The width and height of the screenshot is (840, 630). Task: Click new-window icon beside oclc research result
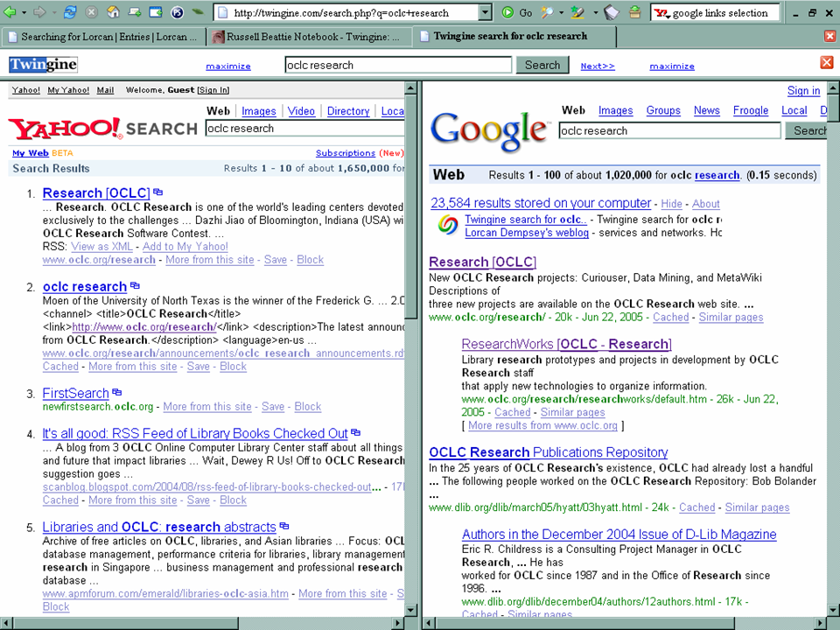(135, 285)
